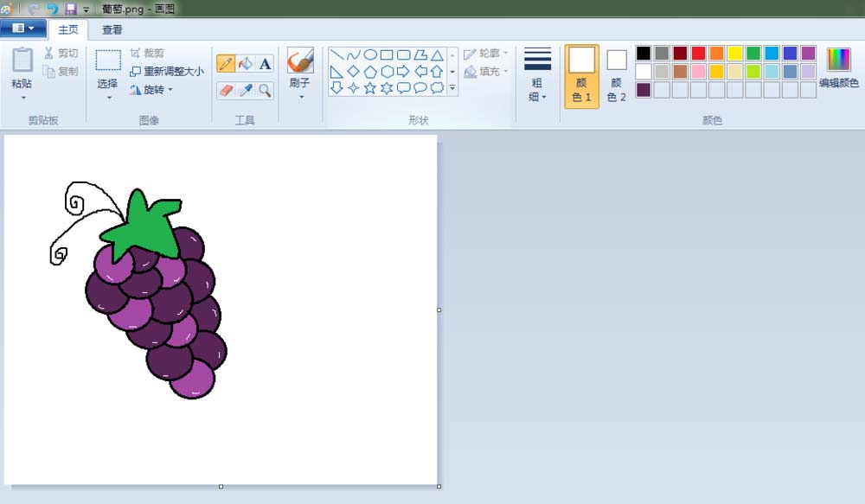
Task: Open the Select dropdown arrow
Action: coord(109,98)
